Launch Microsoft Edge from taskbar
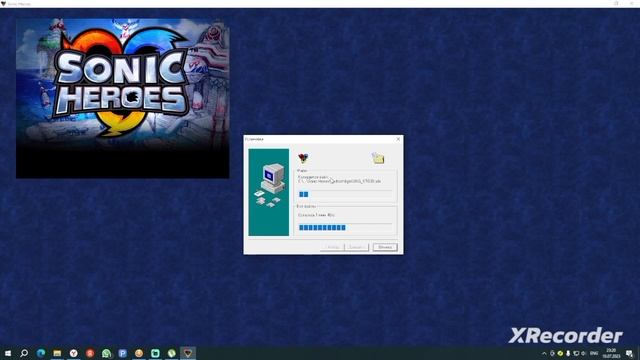The height and width of the screenshot is (360, 640). click(x=41, y=353)
